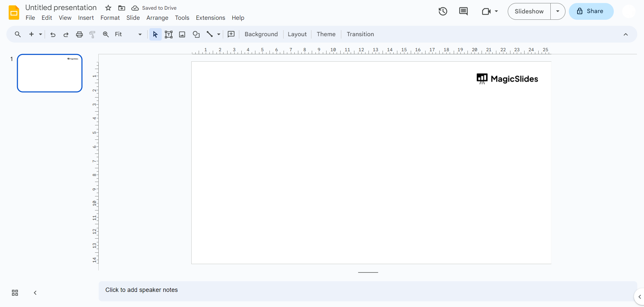Open the File menu
This screenshot has height=307, width=644.
click(30, 18)
